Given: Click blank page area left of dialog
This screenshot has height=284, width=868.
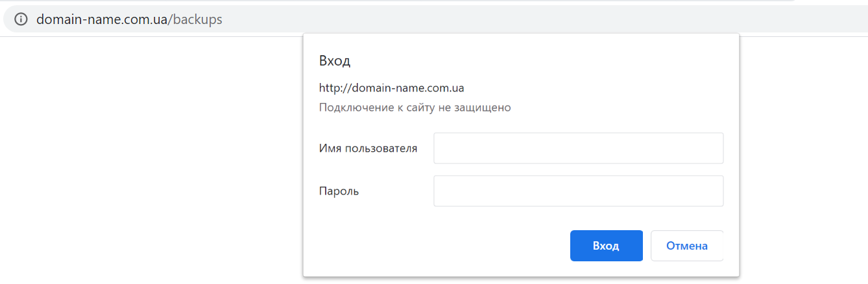Looking at the screenshot, I should (x=149, y=162).
